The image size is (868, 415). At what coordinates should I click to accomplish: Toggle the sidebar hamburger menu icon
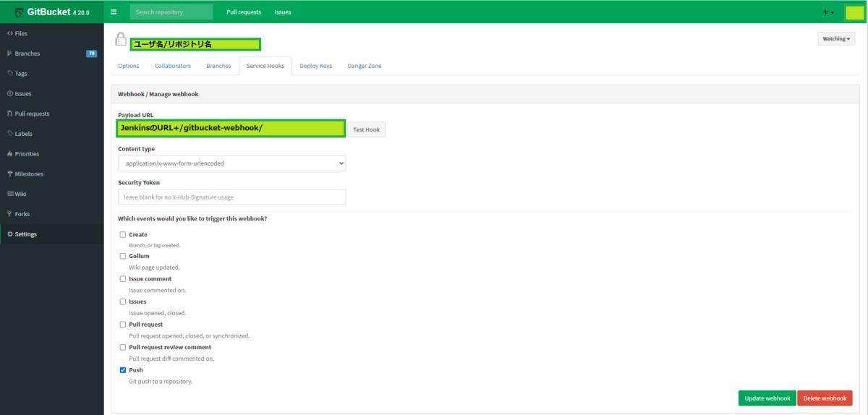pos(114,12)
